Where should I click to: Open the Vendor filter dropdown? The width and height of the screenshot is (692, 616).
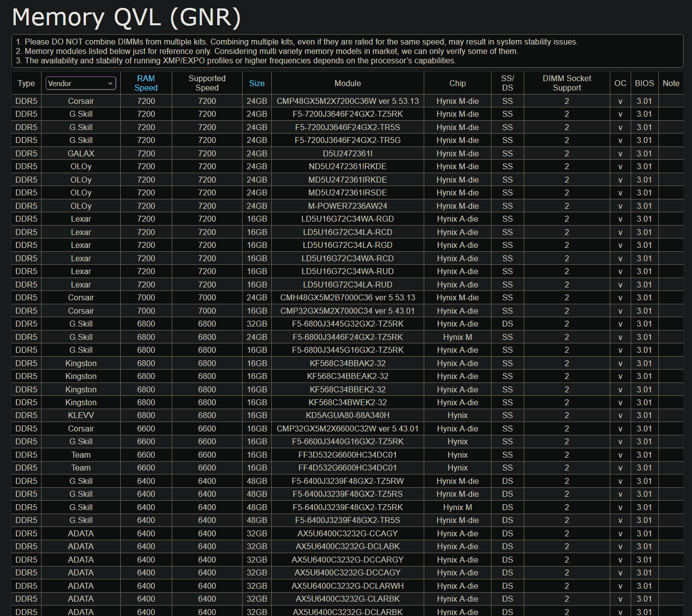click(81, 83)
